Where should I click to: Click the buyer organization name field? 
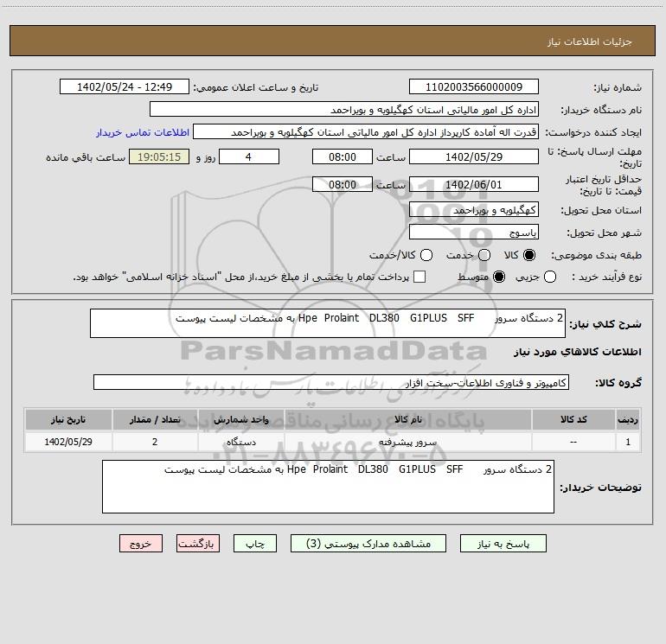click(344, 109)
